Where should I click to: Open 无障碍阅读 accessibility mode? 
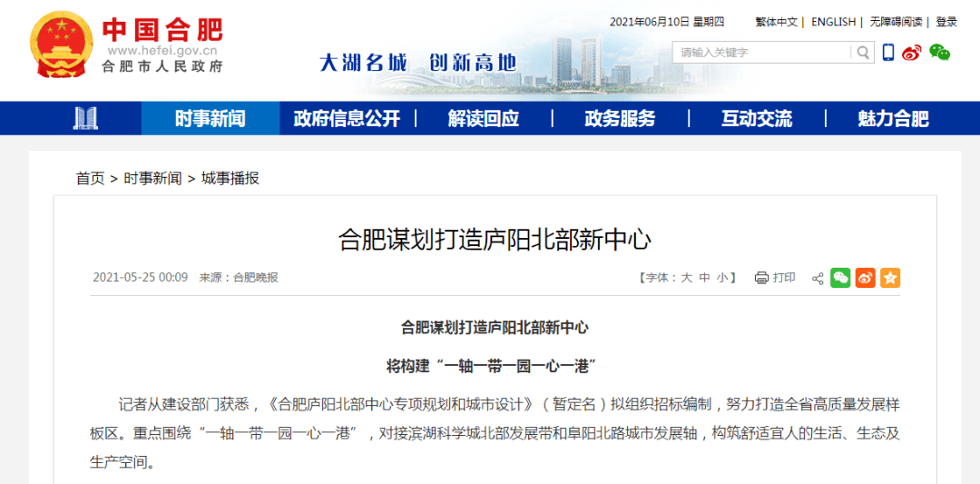896,22
